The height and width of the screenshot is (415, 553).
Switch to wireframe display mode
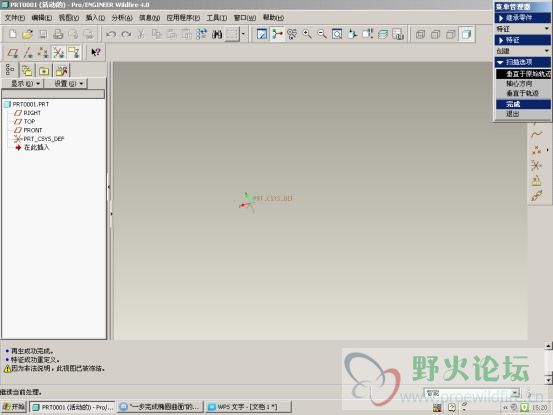pyautogui.click(x=420, y=34)
